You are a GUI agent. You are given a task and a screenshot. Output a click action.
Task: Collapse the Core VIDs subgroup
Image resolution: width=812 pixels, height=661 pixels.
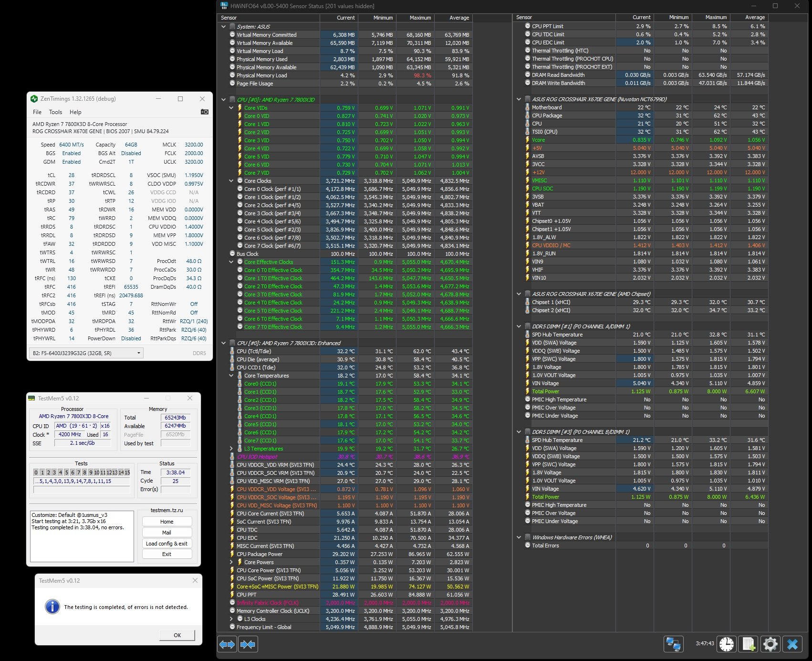pyautogui.click(x=231, y=108)
